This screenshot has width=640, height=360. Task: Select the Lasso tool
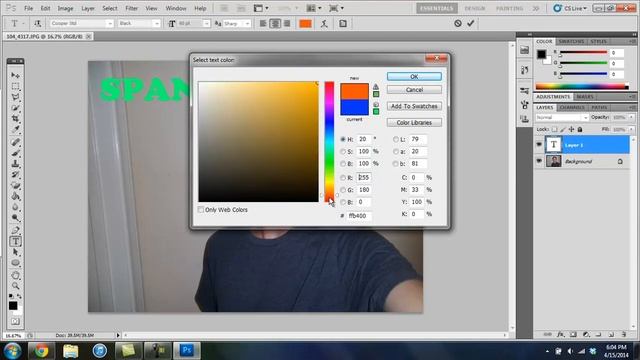tap(15, 97)
